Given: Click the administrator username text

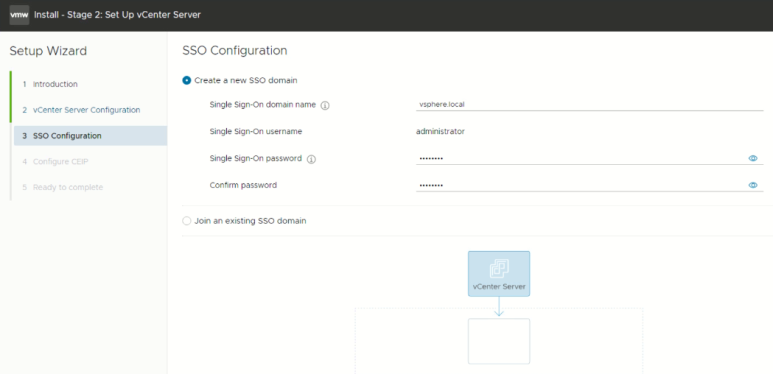Looking at the screenshot, I should pyautogui.click(x=440, y=132).
